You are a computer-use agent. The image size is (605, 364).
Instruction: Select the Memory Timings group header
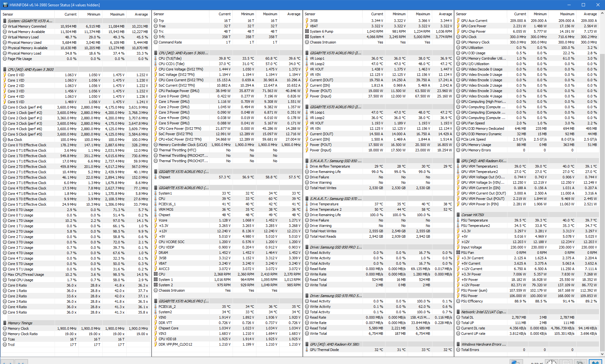coord(76,323)
